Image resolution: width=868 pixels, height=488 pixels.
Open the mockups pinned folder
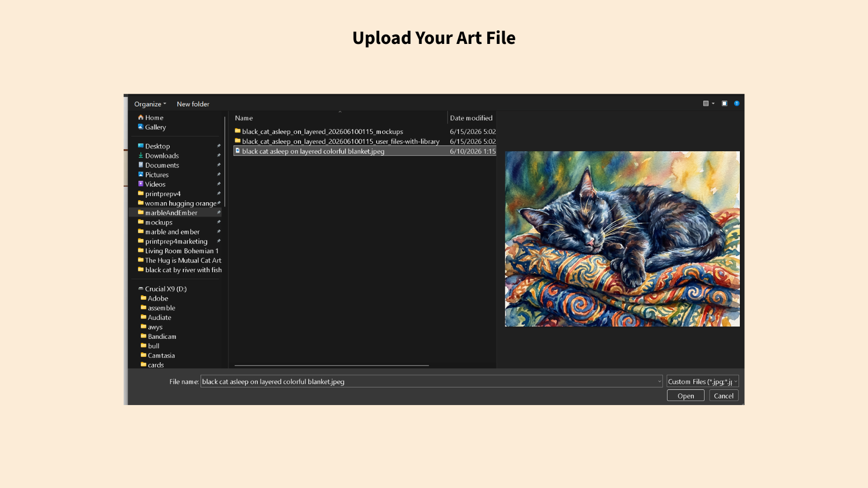pos(158,222)
